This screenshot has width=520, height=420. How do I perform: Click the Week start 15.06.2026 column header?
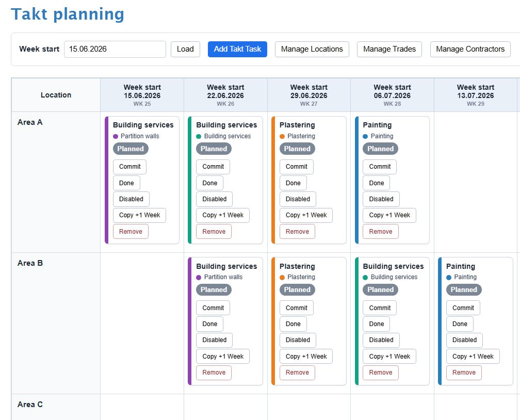tap(142, 95)
